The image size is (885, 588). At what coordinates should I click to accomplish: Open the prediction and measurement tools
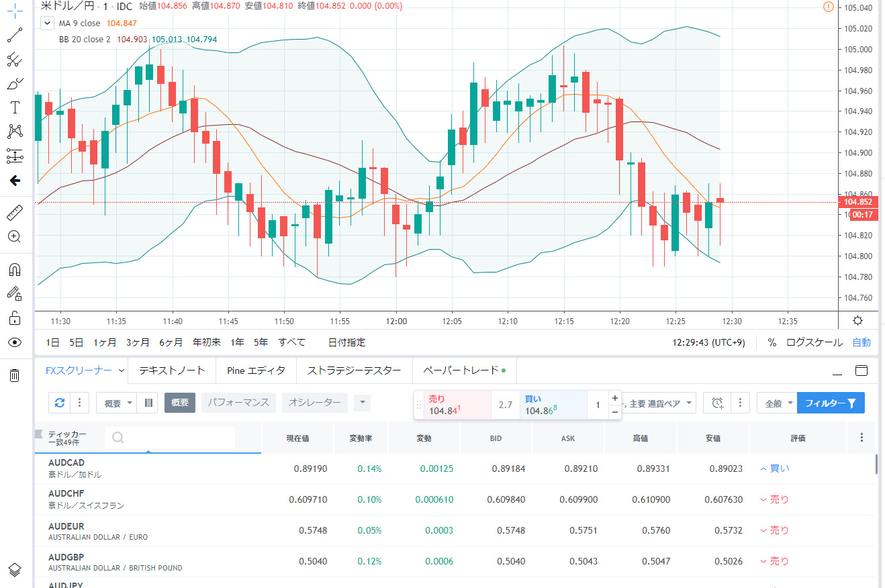pos(15,156)
